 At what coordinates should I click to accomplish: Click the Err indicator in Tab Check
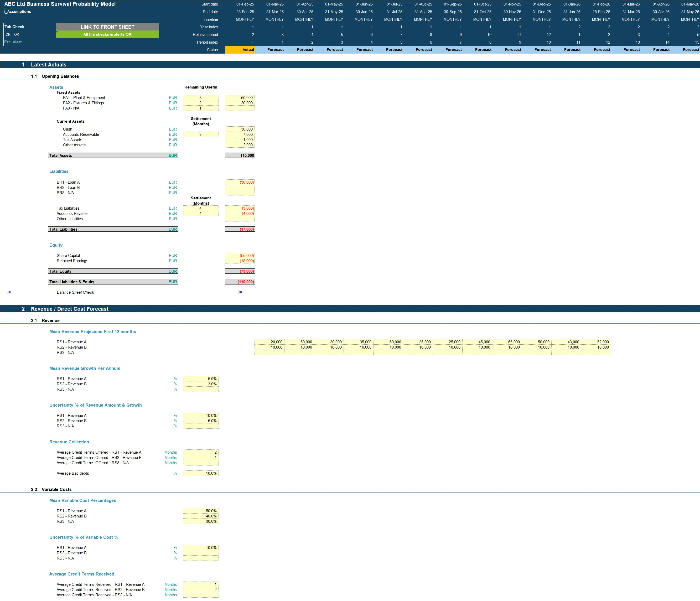(7, 42)
